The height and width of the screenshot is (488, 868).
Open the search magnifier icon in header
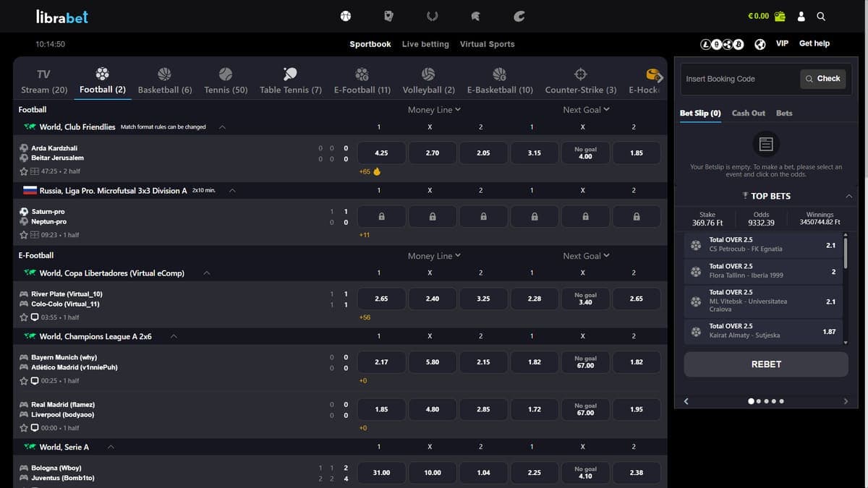coord(821,16)
